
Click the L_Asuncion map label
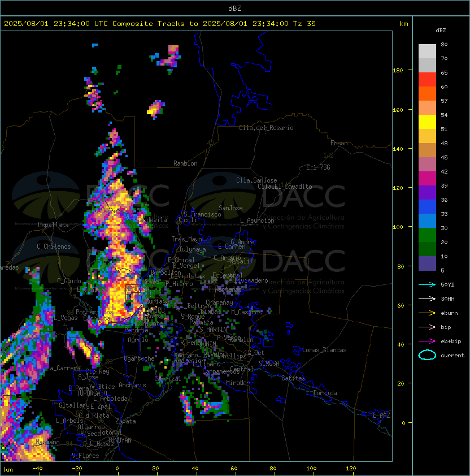[257, 220]
